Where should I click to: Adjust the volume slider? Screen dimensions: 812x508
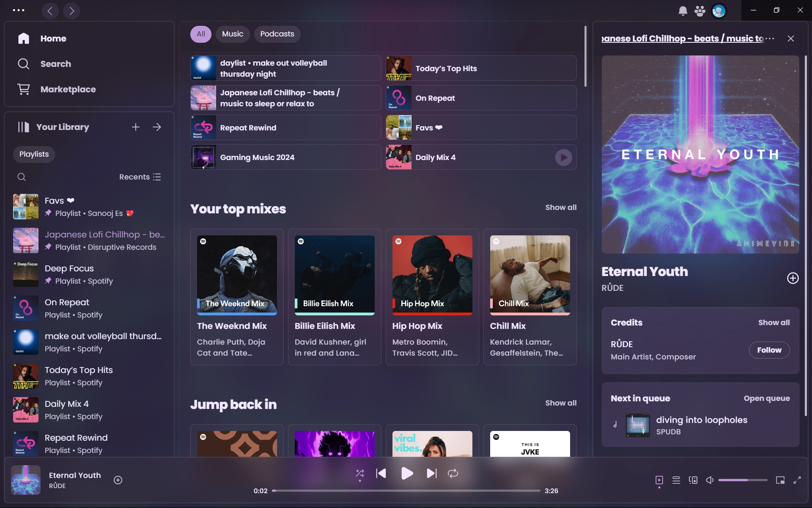pyautogui.click(x=742, y=480)
